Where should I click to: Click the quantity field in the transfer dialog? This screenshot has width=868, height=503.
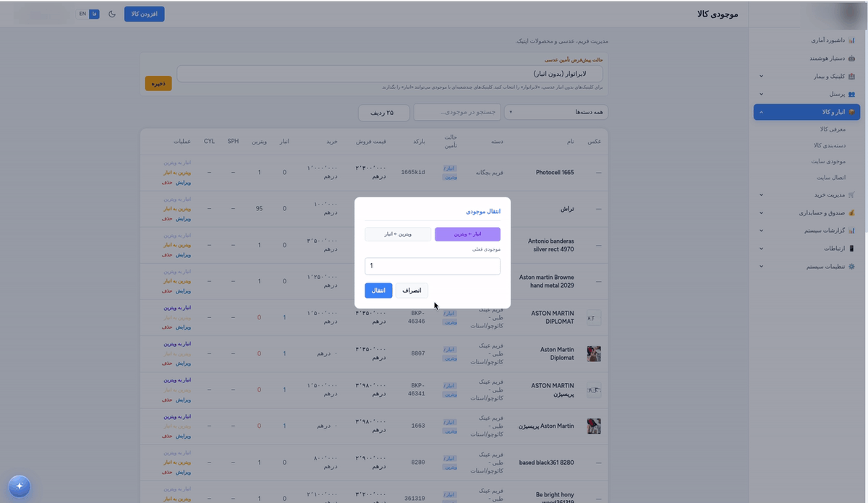pyautogui.click(x=433, y=266)
